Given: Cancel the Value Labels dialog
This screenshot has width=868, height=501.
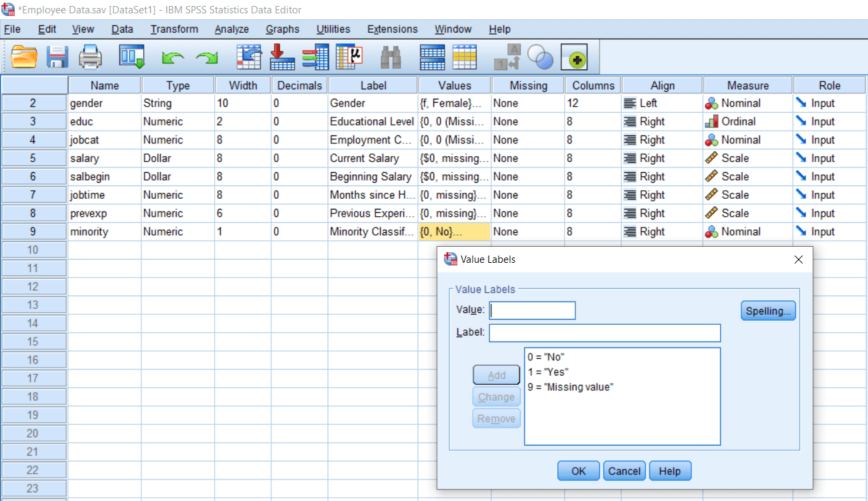Looking at the screenshot, I should [x=625, y=471].
